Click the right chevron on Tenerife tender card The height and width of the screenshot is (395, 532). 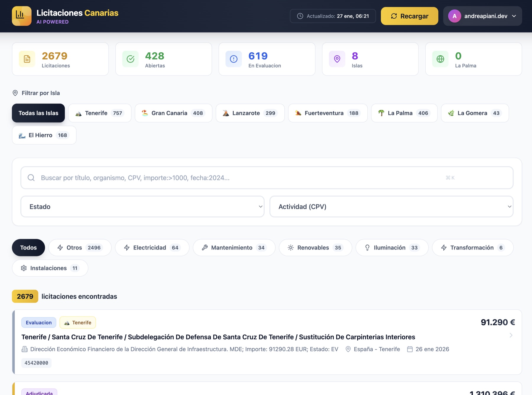pyautogui.click(x=511, y=335)
